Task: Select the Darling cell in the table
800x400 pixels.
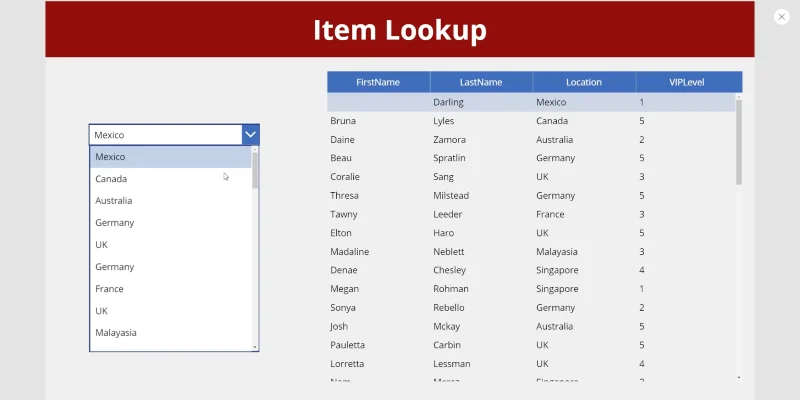Action: [x=448, y=102]
